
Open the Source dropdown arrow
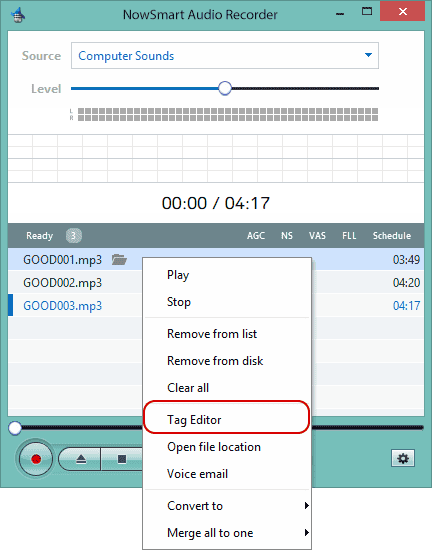pos(368,55)
